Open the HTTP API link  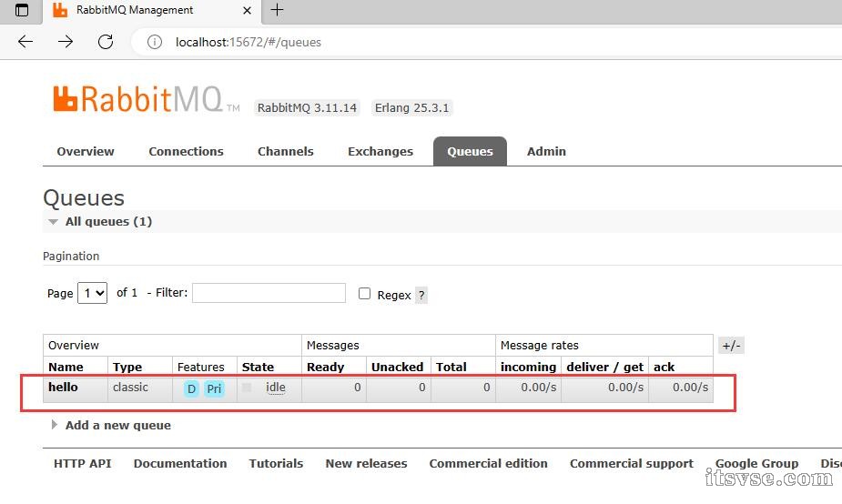82,463
